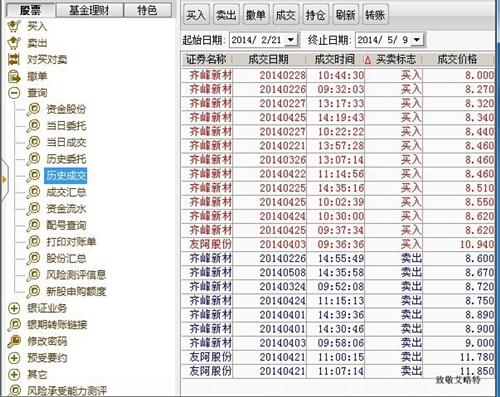Expand the 其它 node
500x397 pixels.
tap(14, 374)
